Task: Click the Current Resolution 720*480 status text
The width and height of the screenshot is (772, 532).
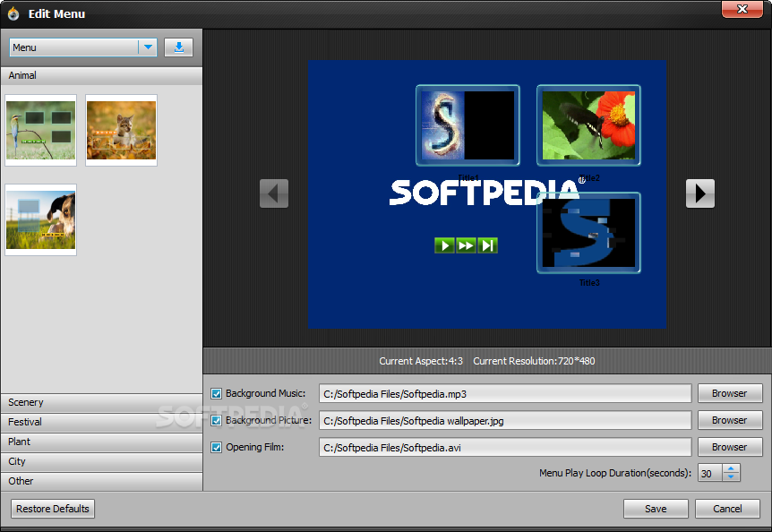Action: click(534, 361)
